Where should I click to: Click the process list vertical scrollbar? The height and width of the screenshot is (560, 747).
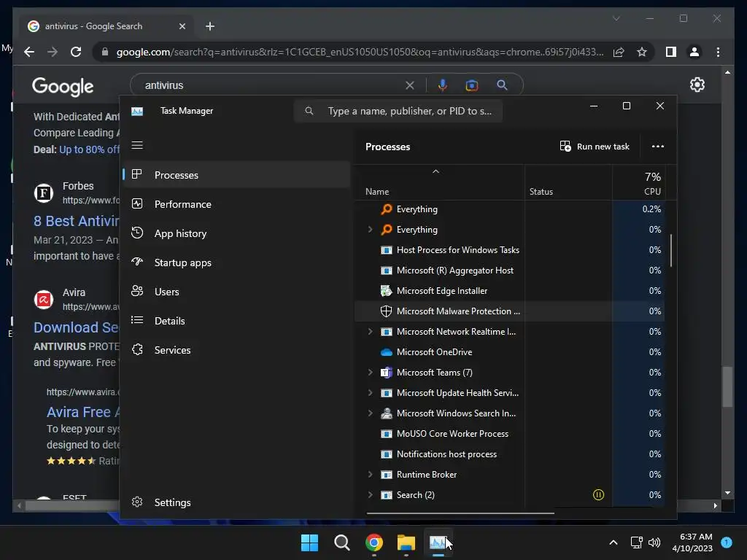[671, 251]
